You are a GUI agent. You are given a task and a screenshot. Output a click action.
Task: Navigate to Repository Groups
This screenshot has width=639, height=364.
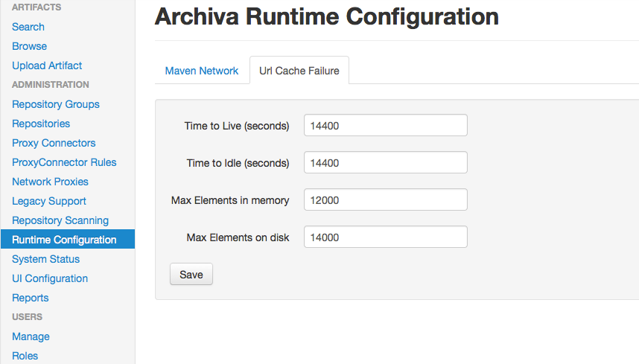tap(56, 104)
